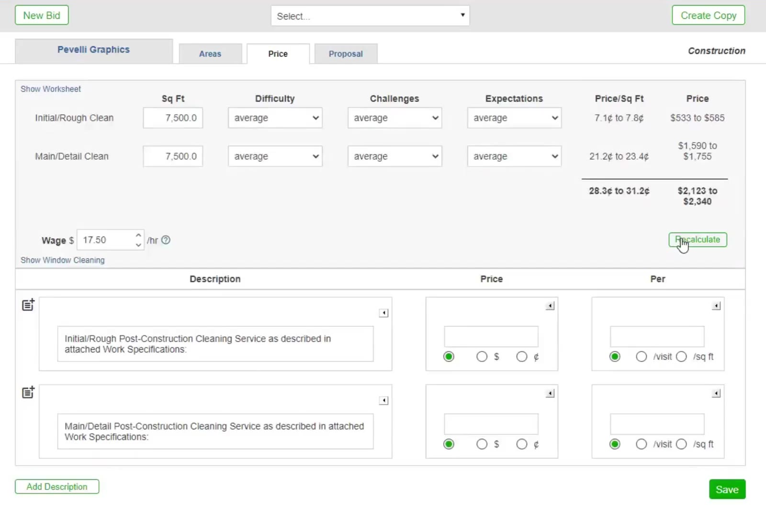Click the Main/Detail Clean Sq Ft field
This screenshot has height=532, width=766.
tap(173, 156)
